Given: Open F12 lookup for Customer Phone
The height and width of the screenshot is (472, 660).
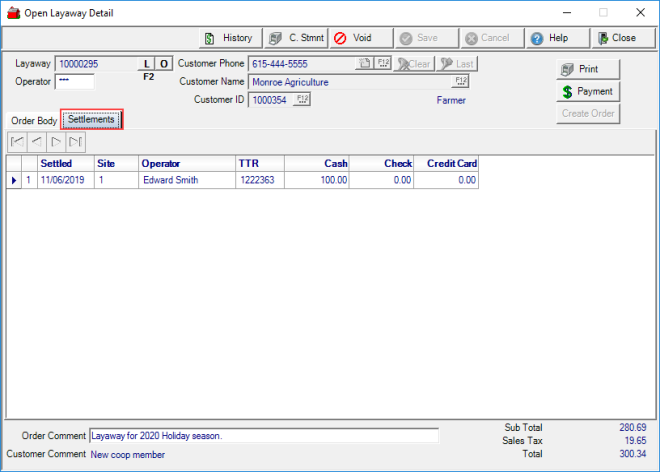Looking at the screenshot, I should point(383,64).
